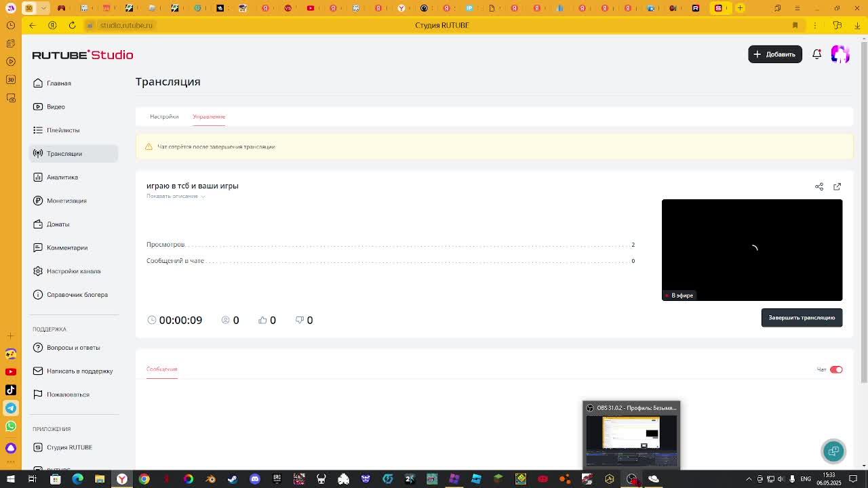Open Discord from the taskbar

coord(255,479)
